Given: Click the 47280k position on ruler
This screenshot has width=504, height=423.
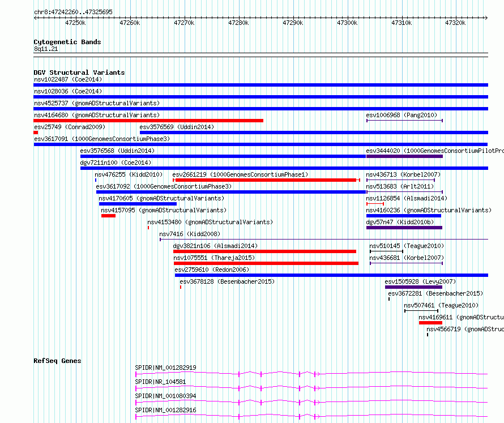Looking at the screenshot, I should coord(238,23).
